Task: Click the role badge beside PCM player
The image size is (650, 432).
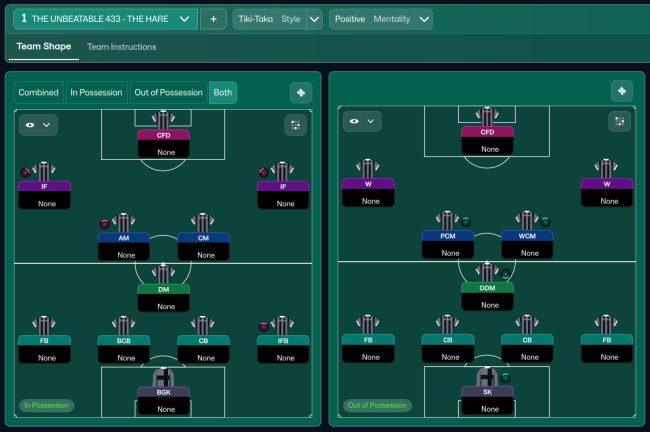Action: coord(466,222)
